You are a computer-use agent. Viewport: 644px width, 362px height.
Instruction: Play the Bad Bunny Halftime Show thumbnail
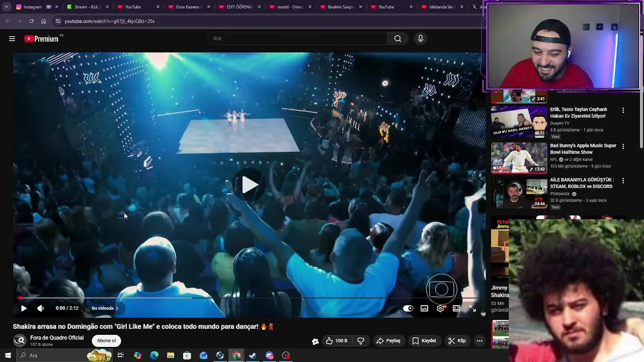coord(519,158)
